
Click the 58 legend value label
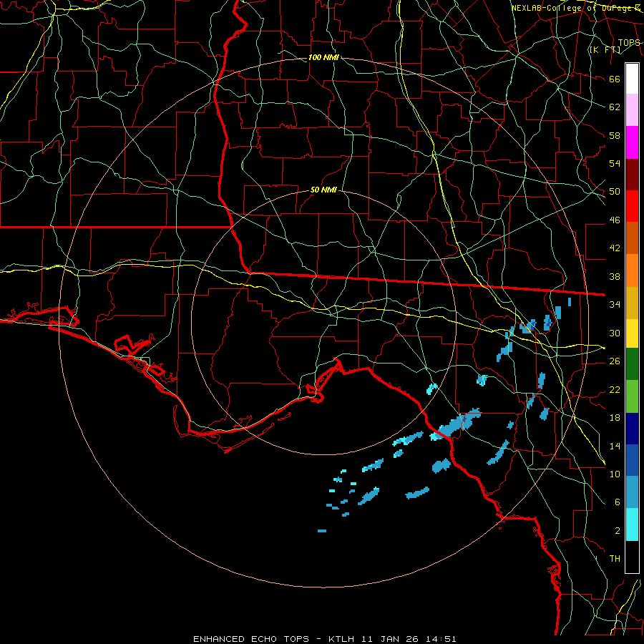(615, 135)
